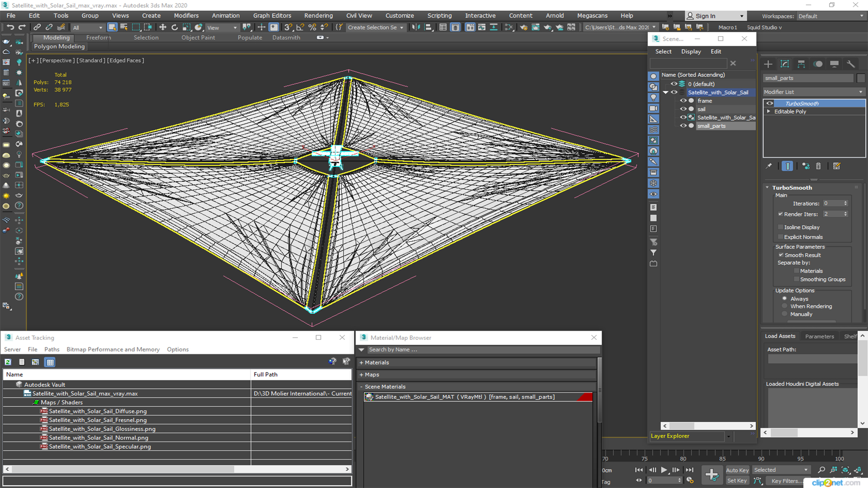Viewport: 868px width, 488px height.
Task: Click the Undo arrow in main toolbar
Action: 10,28
